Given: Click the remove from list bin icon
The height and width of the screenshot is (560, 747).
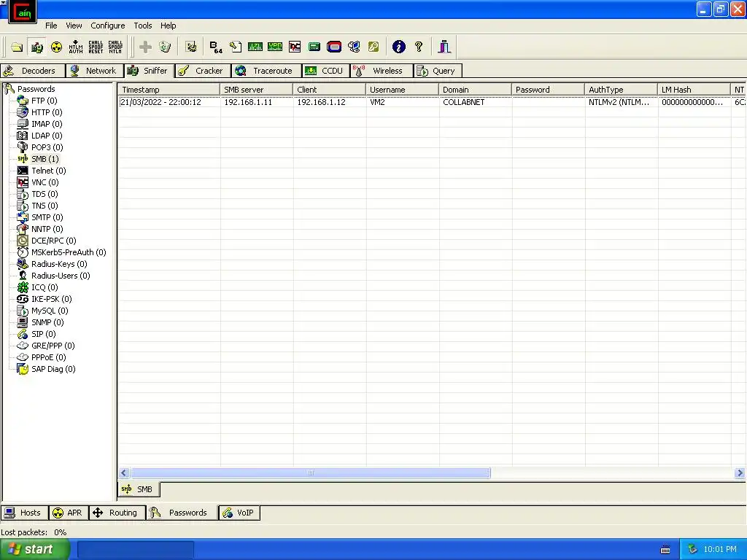Looking at the screenshot, I should [165, 47].
